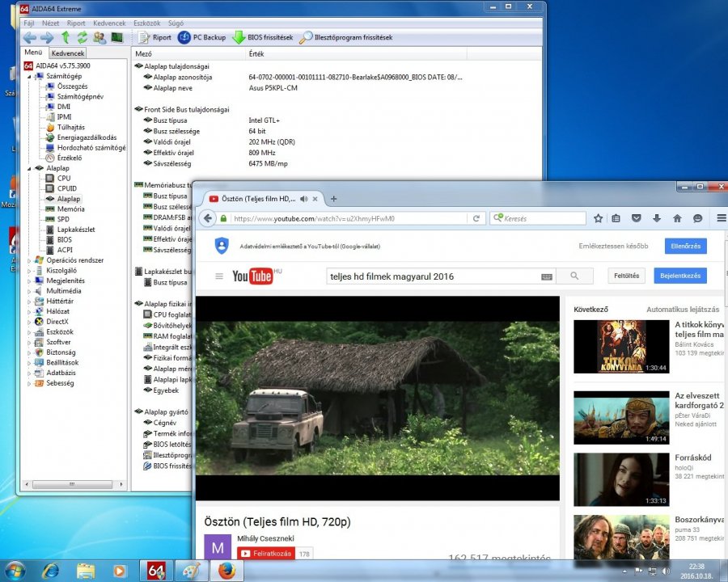Expand the Multimédia tree node

[29, 291]
